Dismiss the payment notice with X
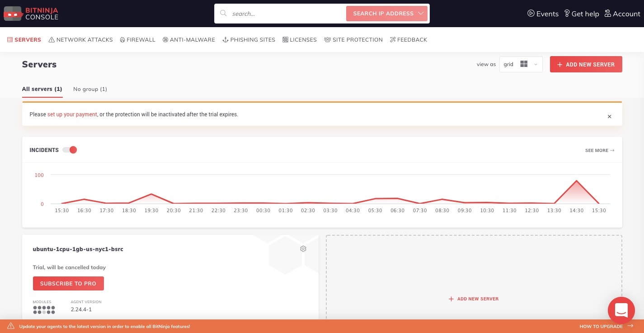 pos(609,116)
